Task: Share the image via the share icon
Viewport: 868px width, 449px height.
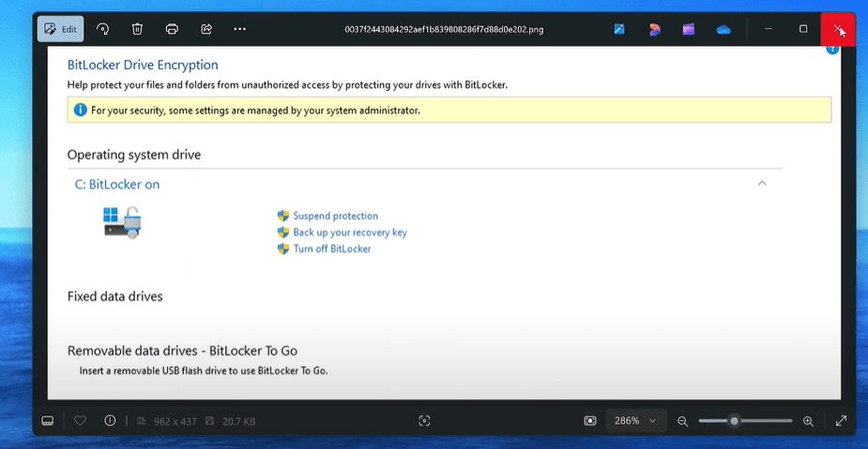Action: pyautogui.click(x=206, y=29)
